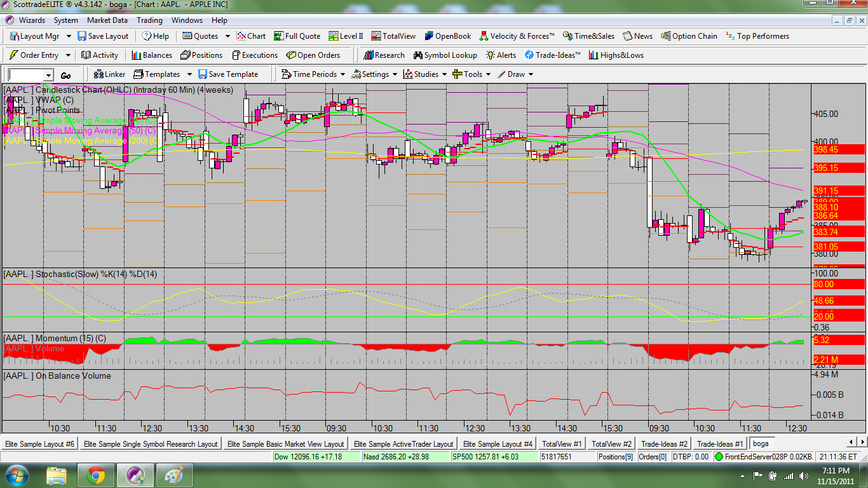Switch to Elite Sample Layout #6 tab
Screen dimensions: 868x488
click(x=39, y=444)
